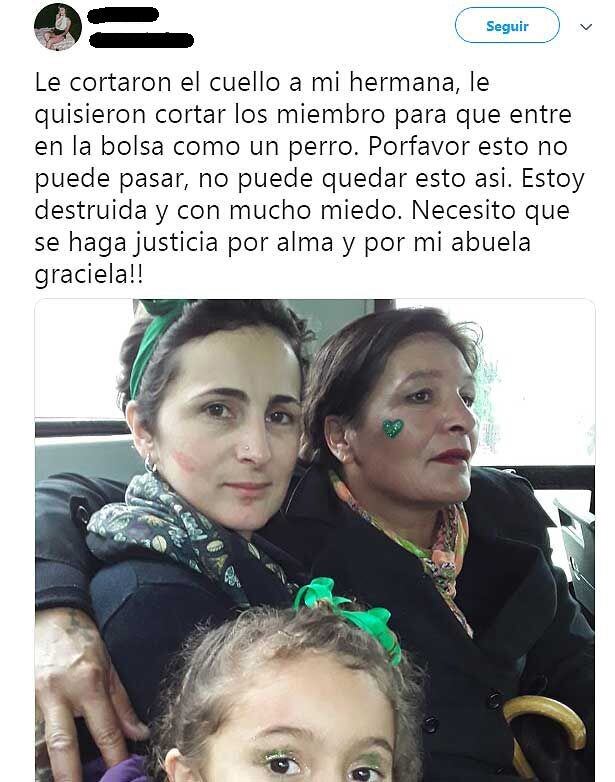
Task: Open the tweet options chevron menu
Action: pos(586,27)
